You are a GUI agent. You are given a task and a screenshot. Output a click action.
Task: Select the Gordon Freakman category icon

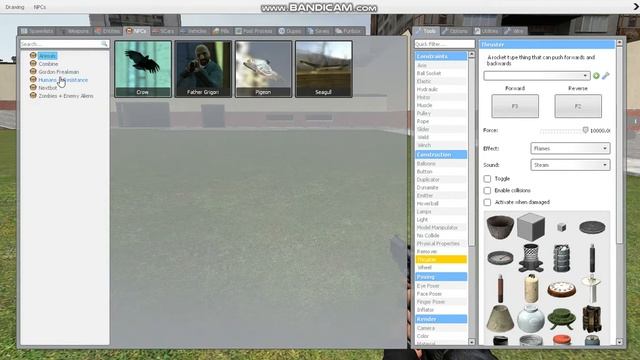click(33, 71)
